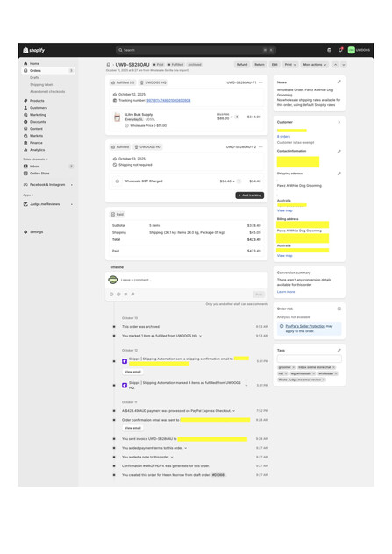This screenshot has height=554, width=392.
Task: Click the 'Leave a comment' field
Action: [x=193, y=280]
